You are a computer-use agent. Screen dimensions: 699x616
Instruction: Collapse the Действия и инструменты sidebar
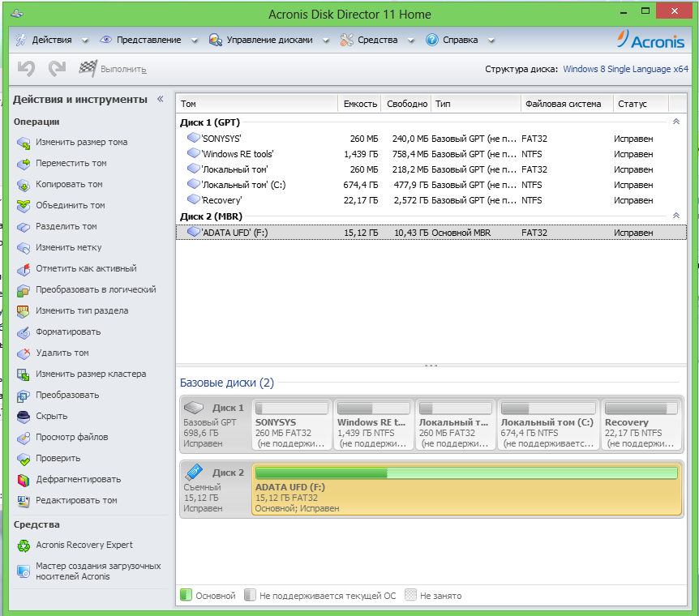[x=160, y=99]
